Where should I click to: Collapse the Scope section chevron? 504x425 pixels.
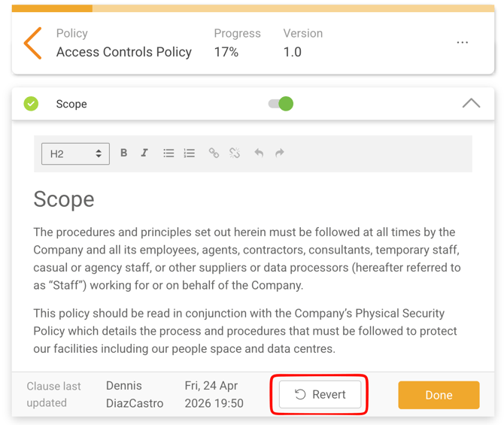pos(471,104)
